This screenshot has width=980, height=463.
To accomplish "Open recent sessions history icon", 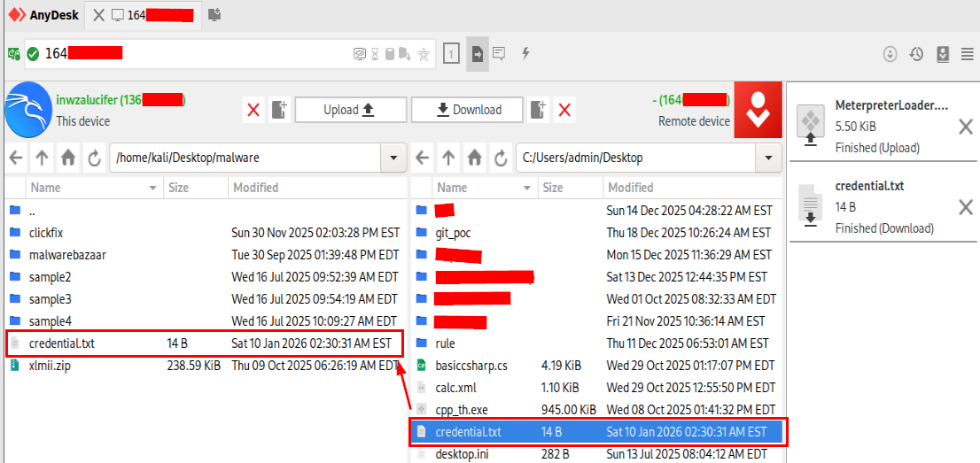I will pyautogui.click(x=916, y=54).
